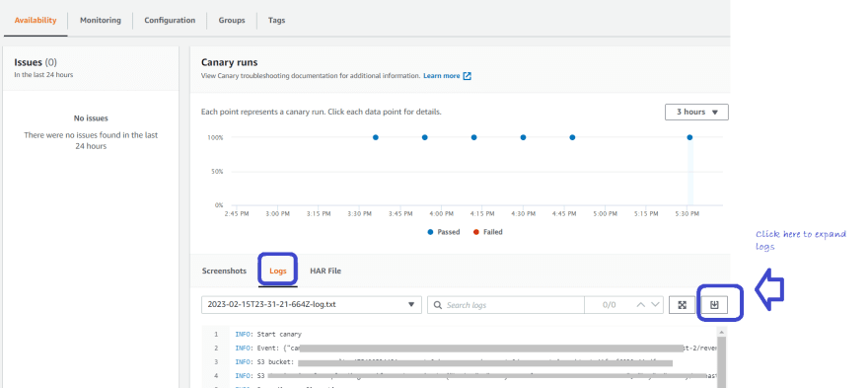Open the 3 hours time range dropdown

coord(696,112)
